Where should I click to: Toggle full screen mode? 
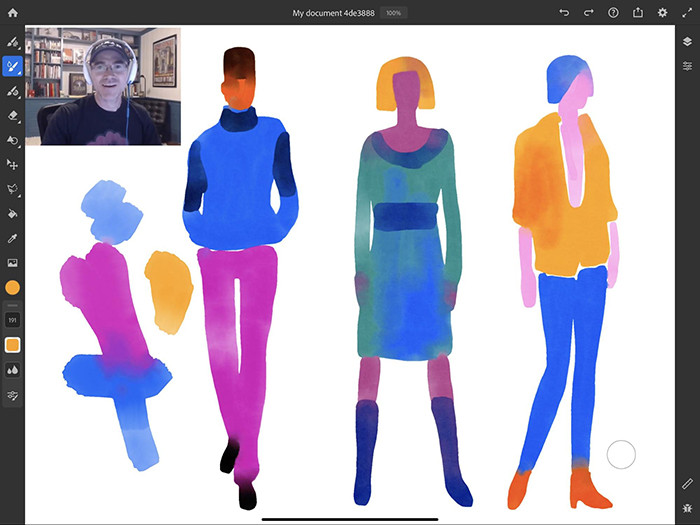pyautogui.click(x=687, y=13)
